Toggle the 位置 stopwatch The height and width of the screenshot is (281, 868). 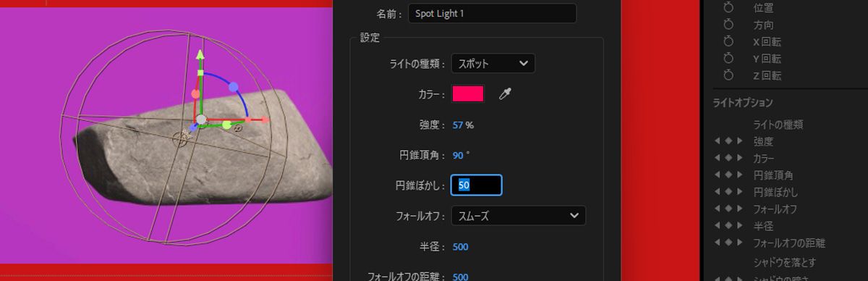pos(729,8)
